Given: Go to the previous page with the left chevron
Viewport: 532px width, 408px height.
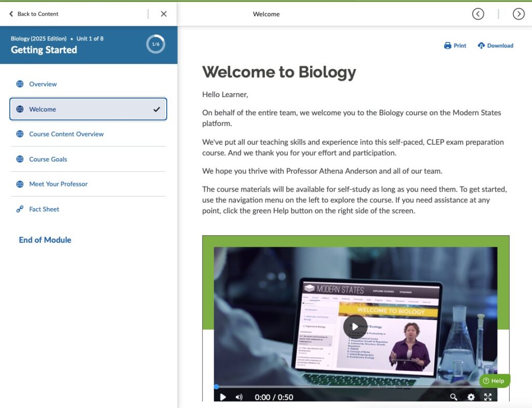Looking at the screenshot, I should pos(478,14).
